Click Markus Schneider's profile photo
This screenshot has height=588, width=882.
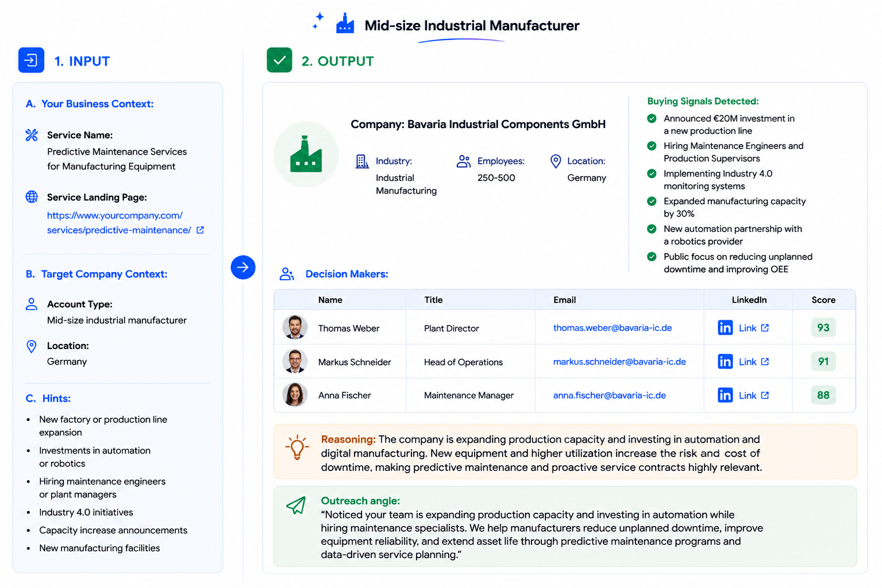[x=295, y=361]
